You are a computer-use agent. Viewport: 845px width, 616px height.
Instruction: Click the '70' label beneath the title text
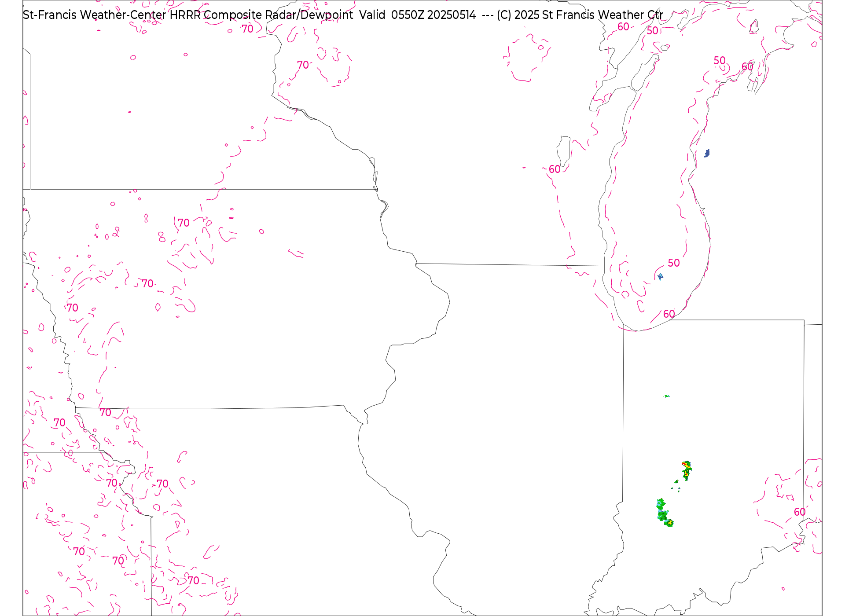pos(247,29)
